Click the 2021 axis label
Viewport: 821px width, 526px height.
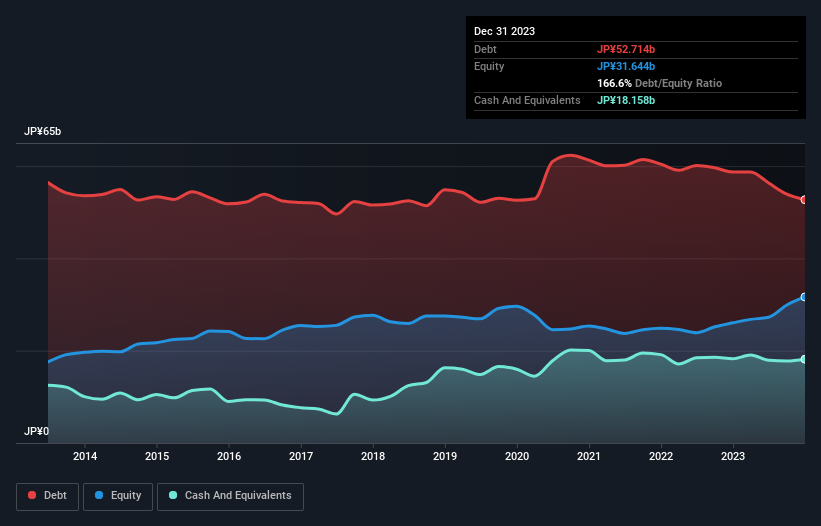pos(589,456)
